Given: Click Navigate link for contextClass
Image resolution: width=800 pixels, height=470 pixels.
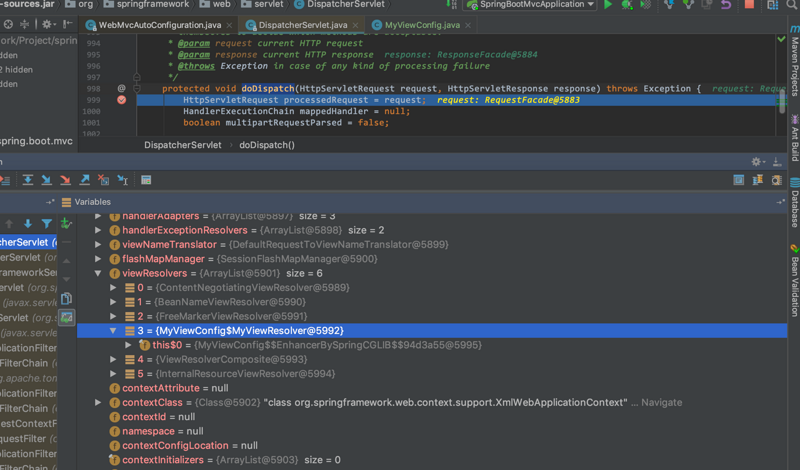Looking at the screenshot, I should pos(661,402).
